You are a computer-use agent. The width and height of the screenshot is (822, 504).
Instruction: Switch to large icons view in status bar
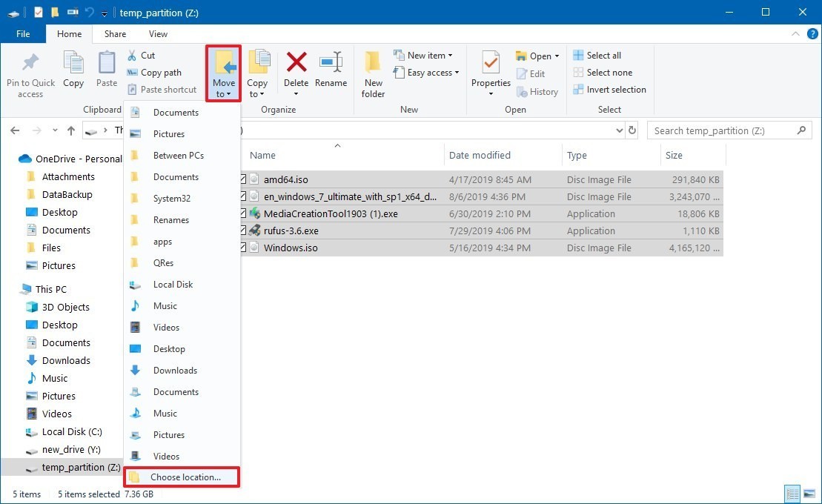(x=809, y=494)
